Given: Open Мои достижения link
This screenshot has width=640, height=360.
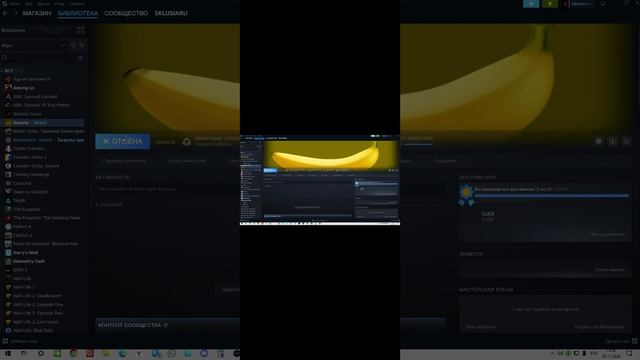Looking at the screenshot, I should point(608,234).
